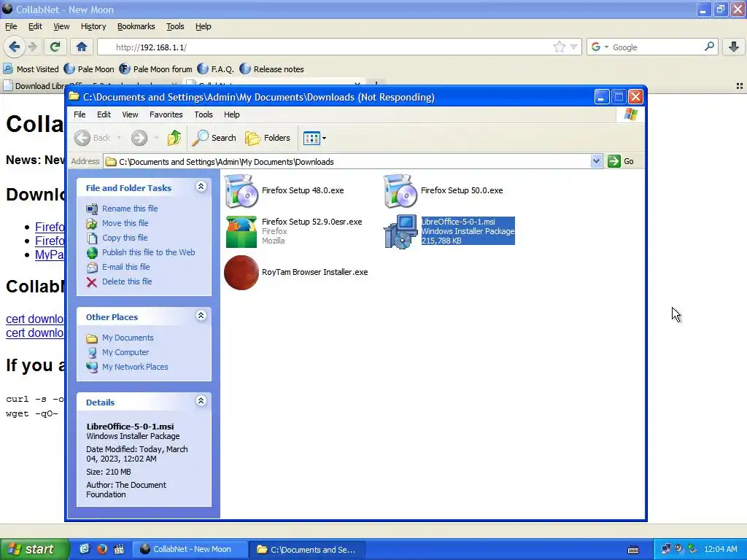Open the Release notes bookmark
Viewport: 747px width, 560px height.
[x=271, y=69]
